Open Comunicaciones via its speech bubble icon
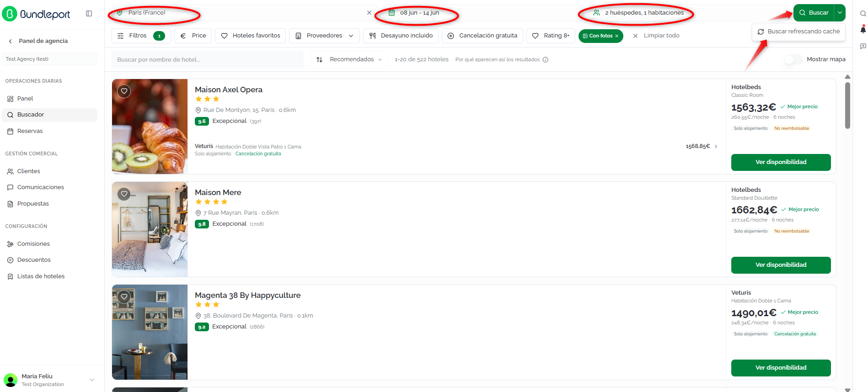The width and height of the screenshot is (868, 392). point(11,187)
